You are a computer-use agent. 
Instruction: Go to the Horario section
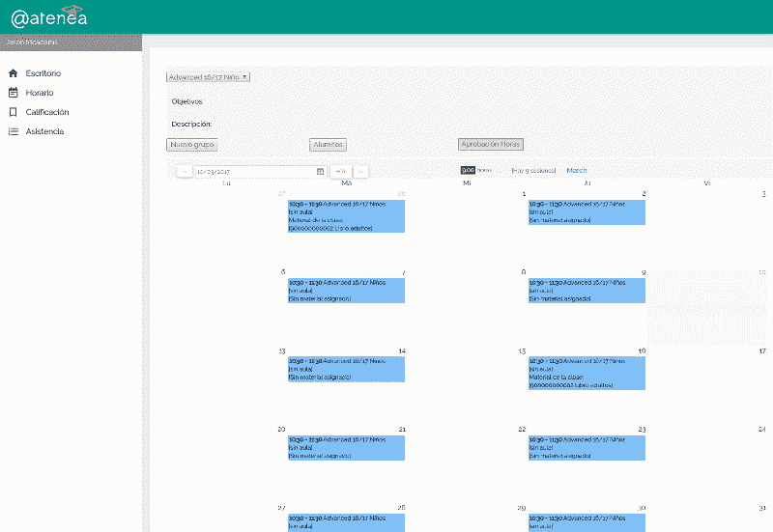[x=40, y=93]
